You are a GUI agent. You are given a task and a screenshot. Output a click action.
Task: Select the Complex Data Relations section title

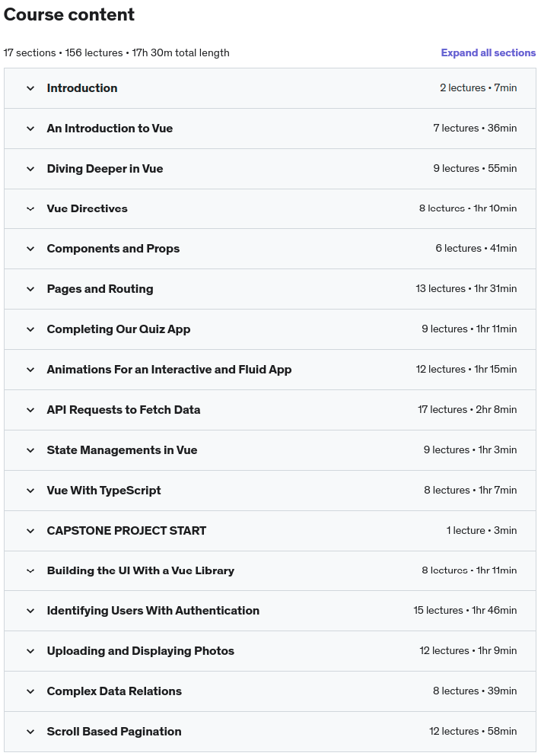[x=114, y=691]
